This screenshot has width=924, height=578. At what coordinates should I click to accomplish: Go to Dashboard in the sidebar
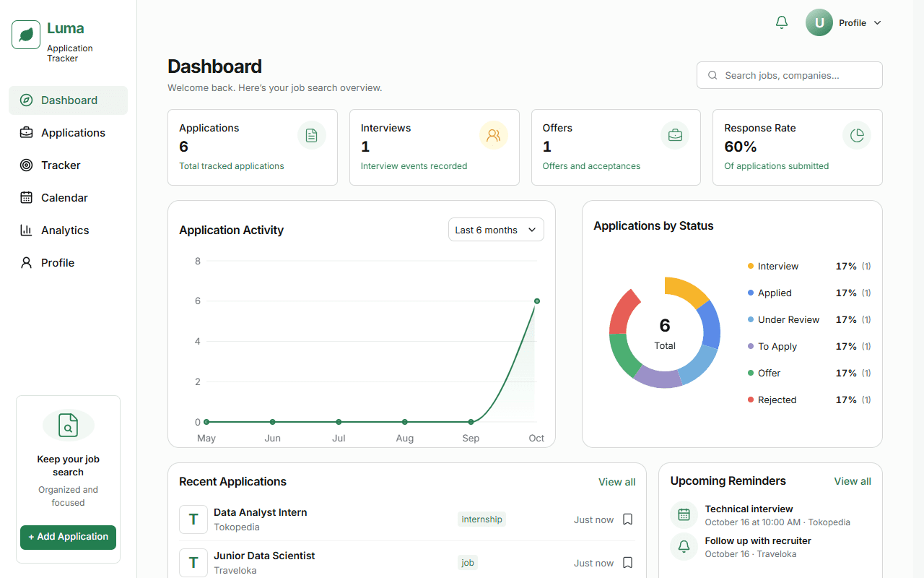pyautogui.click(x=68, y=100)
